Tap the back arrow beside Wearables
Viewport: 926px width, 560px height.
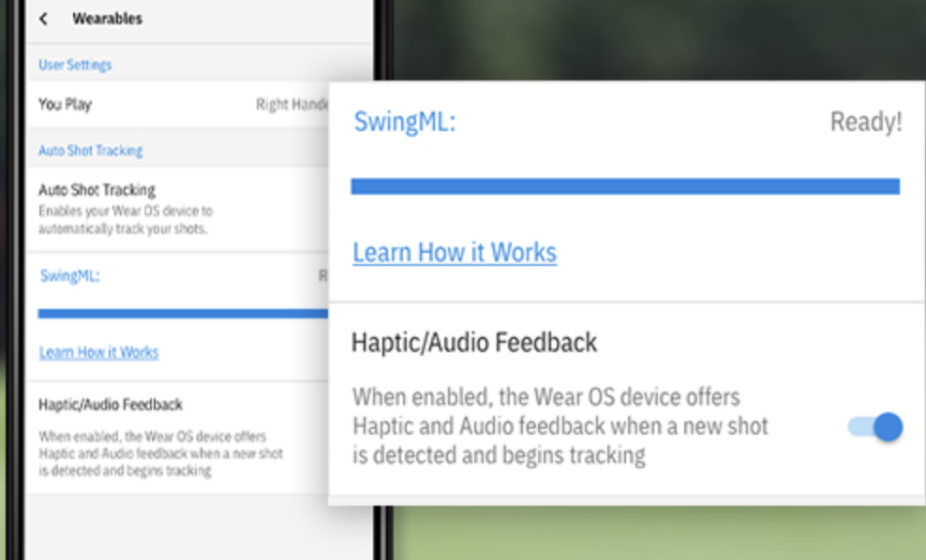point(44,19)
